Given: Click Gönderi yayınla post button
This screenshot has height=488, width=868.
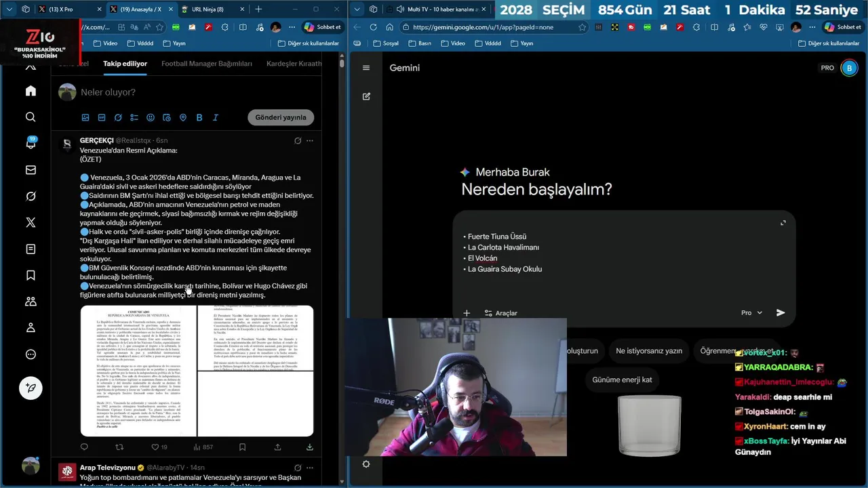Looking at the screenshot, I should [x=281, y=117].
